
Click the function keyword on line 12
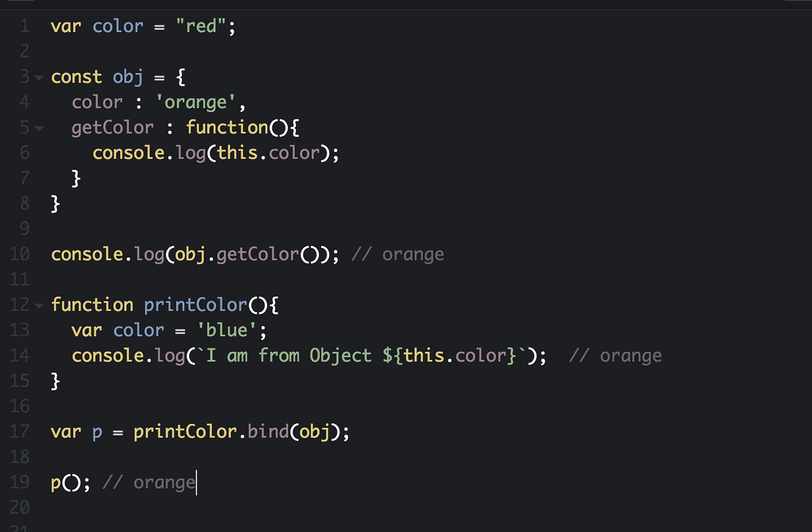(x=92, y=305)
